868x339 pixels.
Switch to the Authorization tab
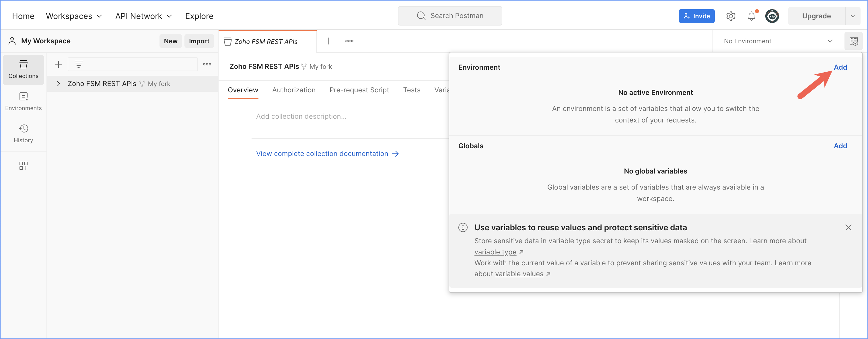pos(293,90)
